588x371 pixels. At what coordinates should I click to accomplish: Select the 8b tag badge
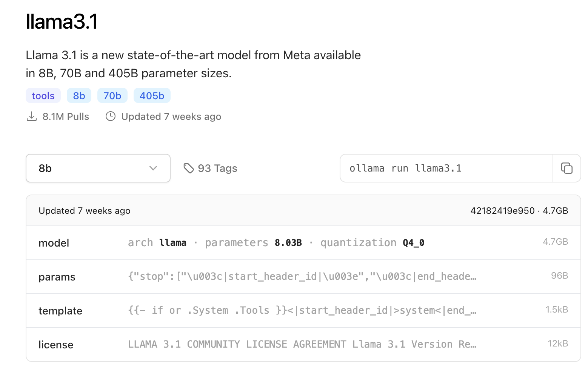(x=79, y=96)
